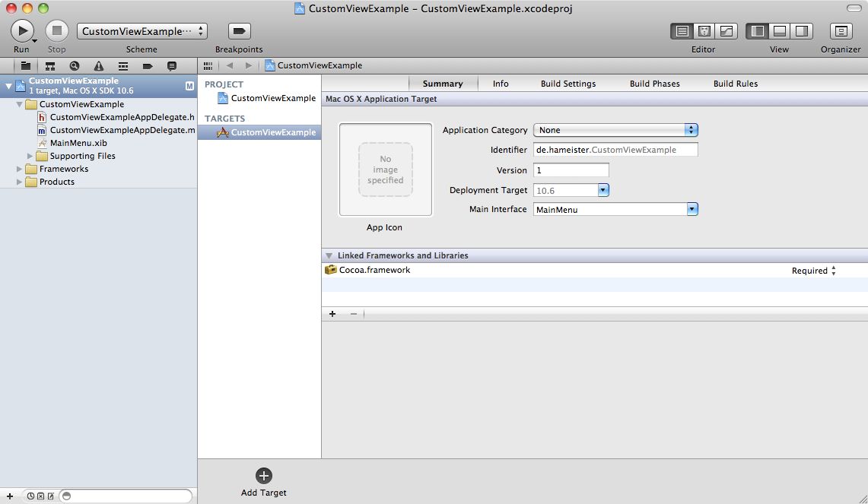Open the Issue navigator warning icon

pyautogui.click(x=99, y=66)
